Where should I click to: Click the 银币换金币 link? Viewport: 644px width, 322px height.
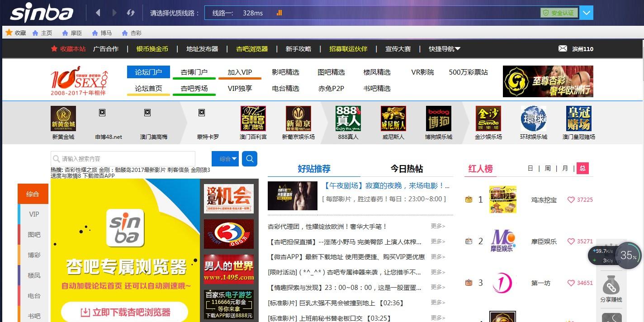(152, 49)
